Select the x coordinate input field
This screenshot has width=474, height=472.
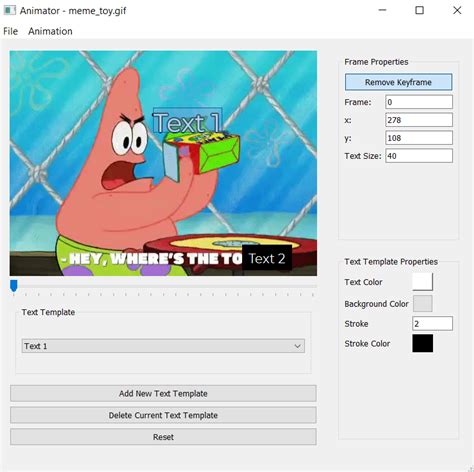419,120
